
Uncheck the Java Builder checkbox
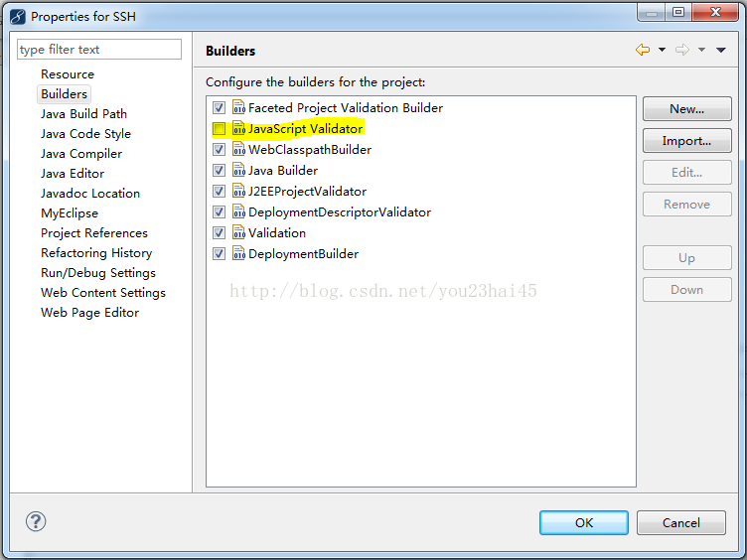point(219,171)
